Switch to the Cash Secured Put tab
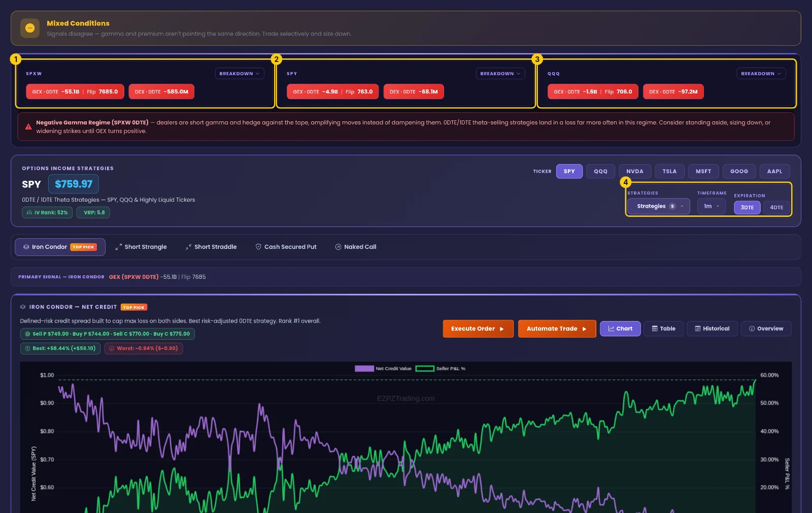This screenshot has height=513, width=812. [286, 247]
